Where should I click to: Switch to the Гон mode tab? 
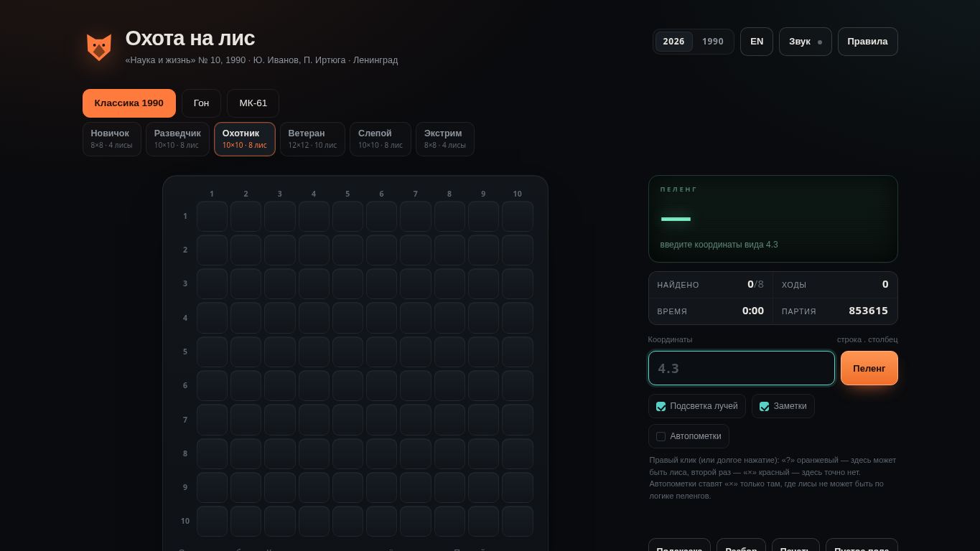201,103
